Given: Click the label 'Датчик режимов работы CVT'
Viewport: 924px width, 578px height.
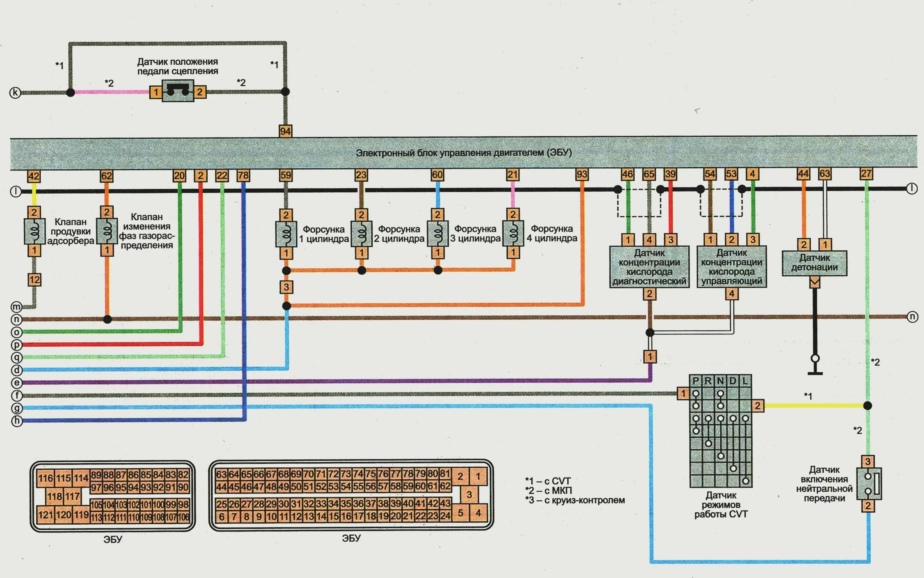Looking at the screenshot, I should 721,505.
